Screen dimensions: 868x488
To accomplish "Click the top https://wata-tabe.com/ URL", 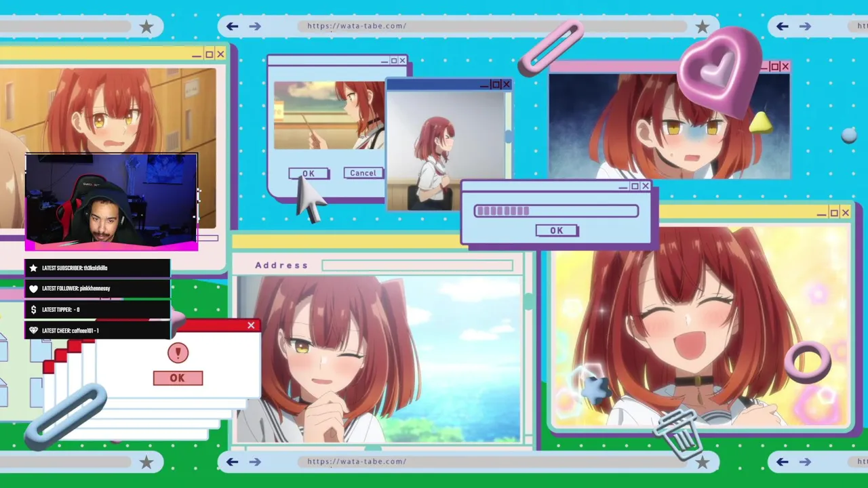I will coord(357,26).
